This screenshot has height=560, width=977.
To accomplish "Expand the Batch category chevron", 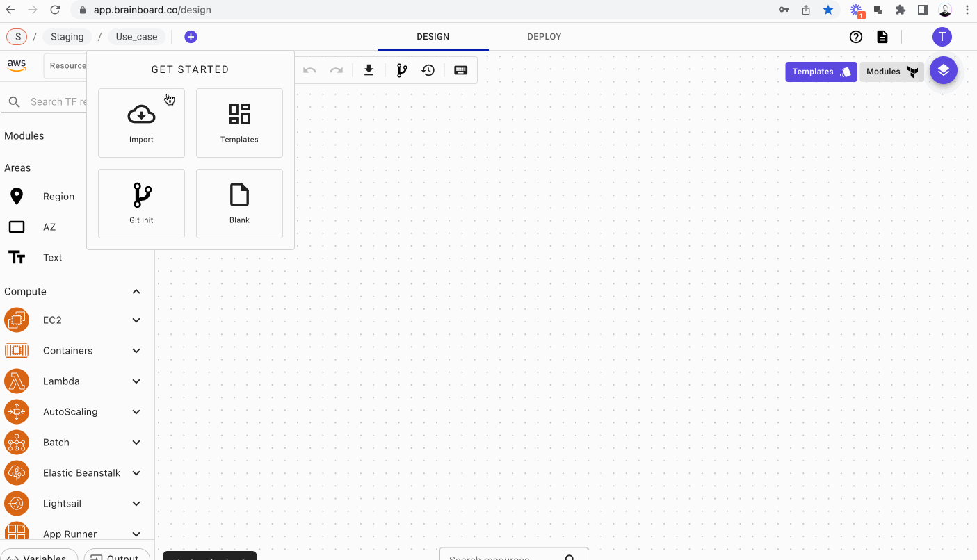I will (136, 443).
